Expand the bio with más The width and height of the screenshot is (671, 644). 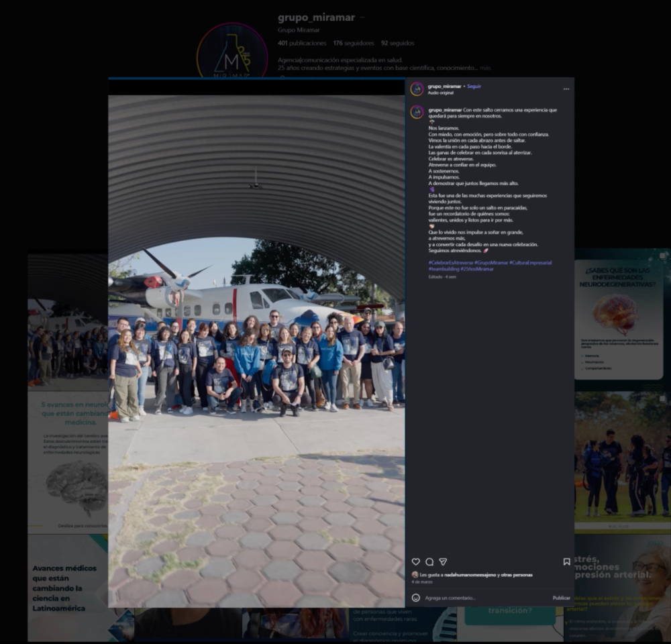tap(485, 68)
